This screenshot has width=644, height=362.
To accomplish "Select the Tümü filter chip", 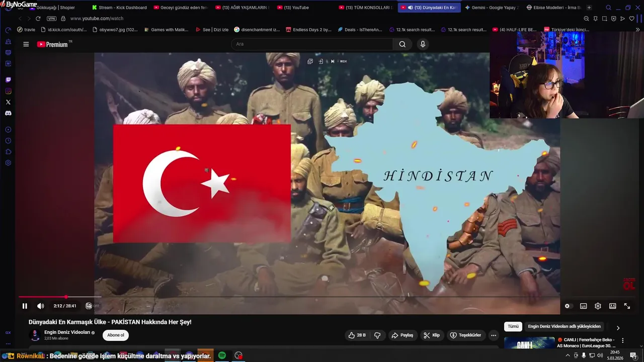I will 513,326.
